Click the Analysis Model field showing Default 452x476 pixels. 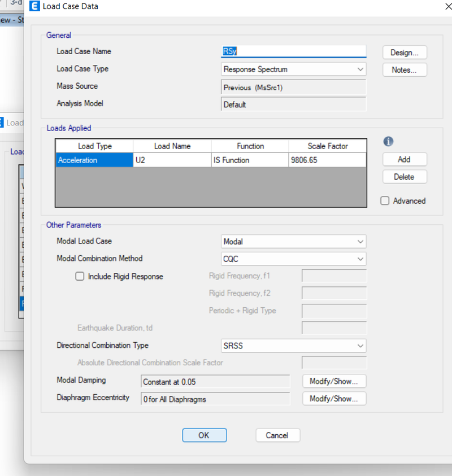coord(293,104)
